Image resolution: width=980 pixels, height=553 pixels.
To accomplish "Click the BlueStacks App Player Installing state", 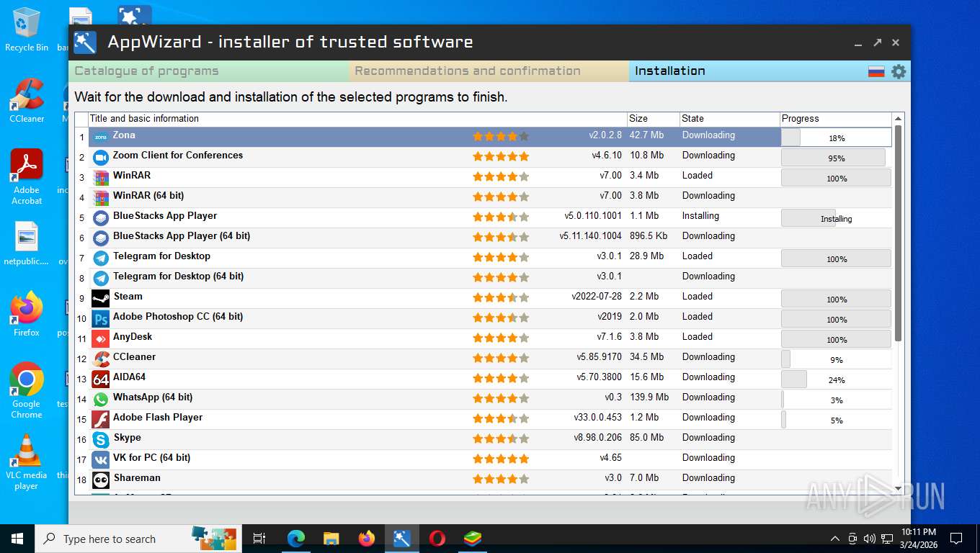I will (700, 215).
